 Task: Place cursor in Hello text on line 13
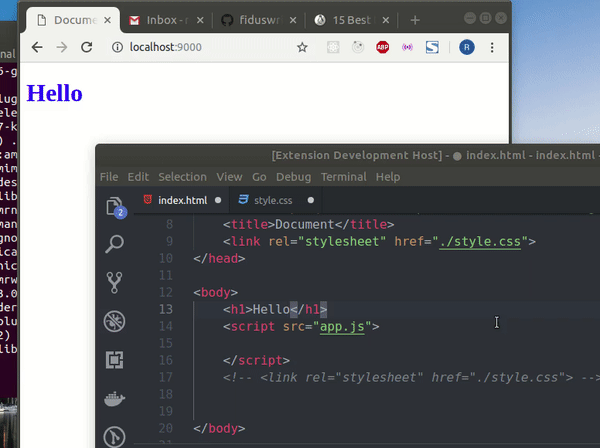click(x=271, y=309)
